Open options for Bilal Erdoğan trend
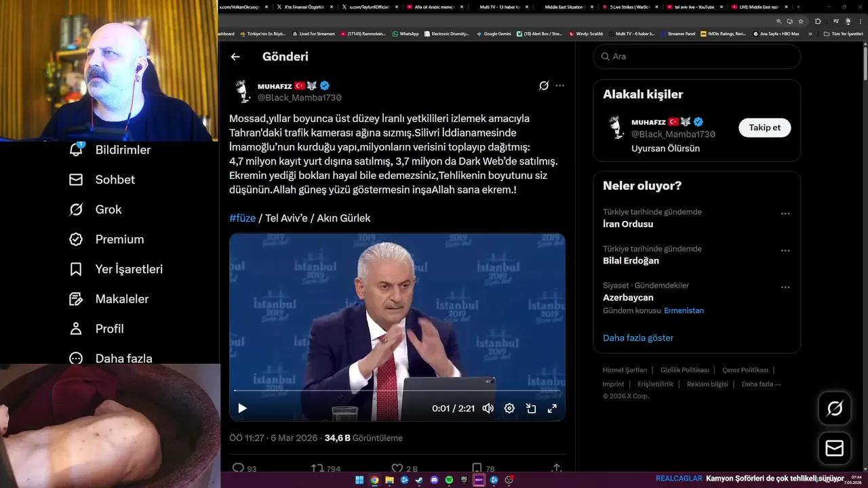This screenshot has width=868, height=488. click(x=785, y=250)
